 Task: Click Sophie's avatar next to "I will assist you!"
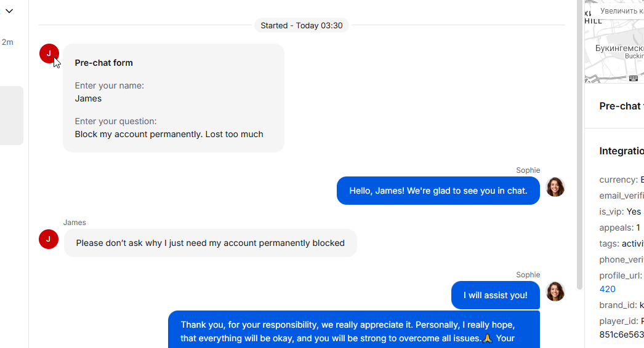coord(555,291)
